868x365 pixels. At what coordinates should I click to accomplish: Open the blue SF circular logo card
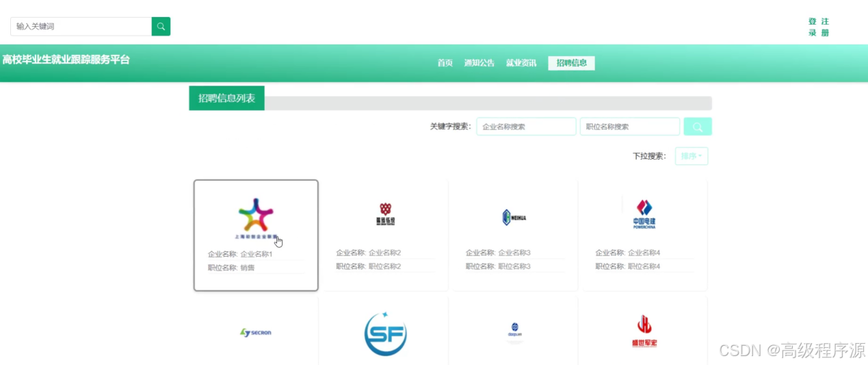(x=385, y=333)
